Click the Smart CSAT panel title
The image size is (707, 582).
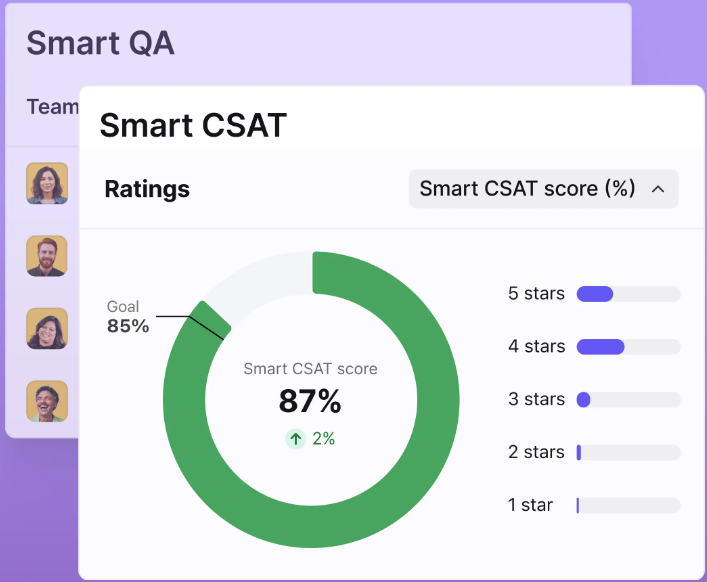pos(193,125)
